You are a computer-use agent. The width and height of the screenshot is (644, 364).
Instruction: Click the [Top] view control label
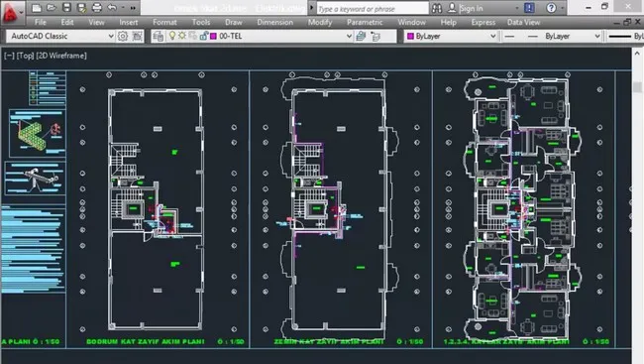(x=25, y=56)
